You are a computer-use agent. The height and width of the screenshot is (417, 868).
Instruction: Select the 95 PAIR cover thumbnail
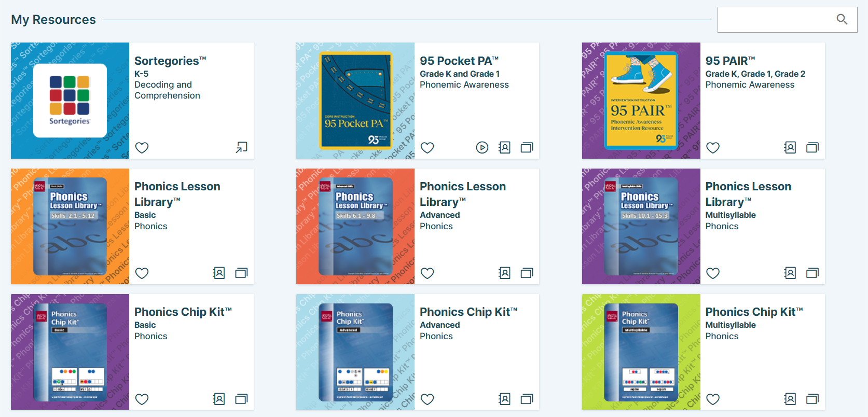tap(641, 101)
